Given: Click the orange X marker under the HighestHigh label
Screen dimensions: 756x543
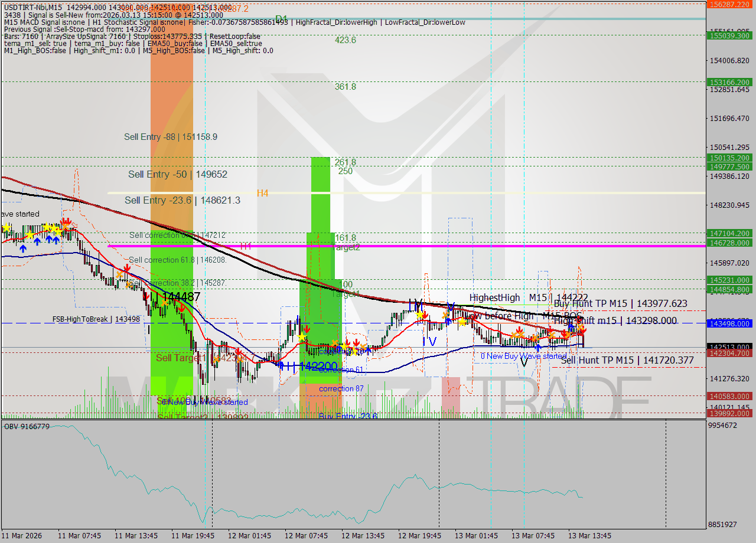Looking at the screenshot, I should [x=514, y=335].
